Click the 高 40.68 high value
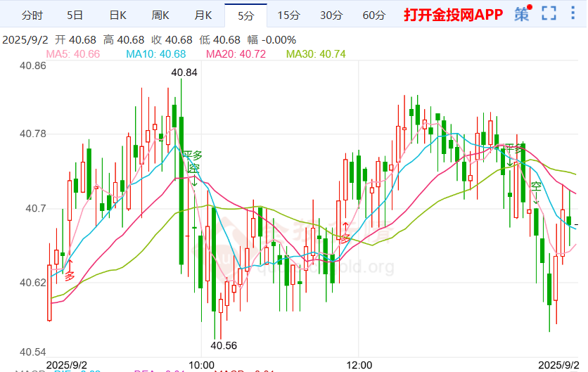Screen dimensions: 588x372 coord(124,40)
